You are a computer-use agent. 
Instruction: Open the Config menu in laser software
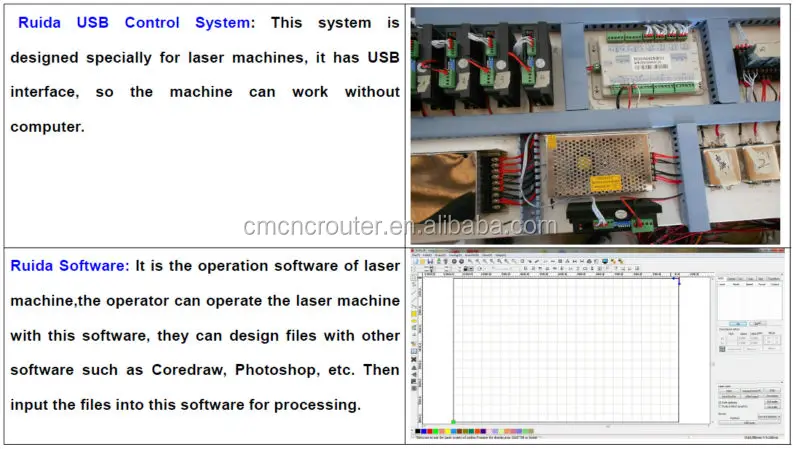point(455,255)
